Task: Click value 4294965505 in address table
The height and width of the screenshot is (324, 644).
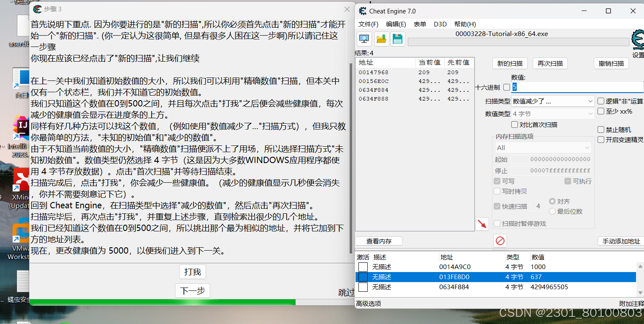Action: (x=549, y=287)
